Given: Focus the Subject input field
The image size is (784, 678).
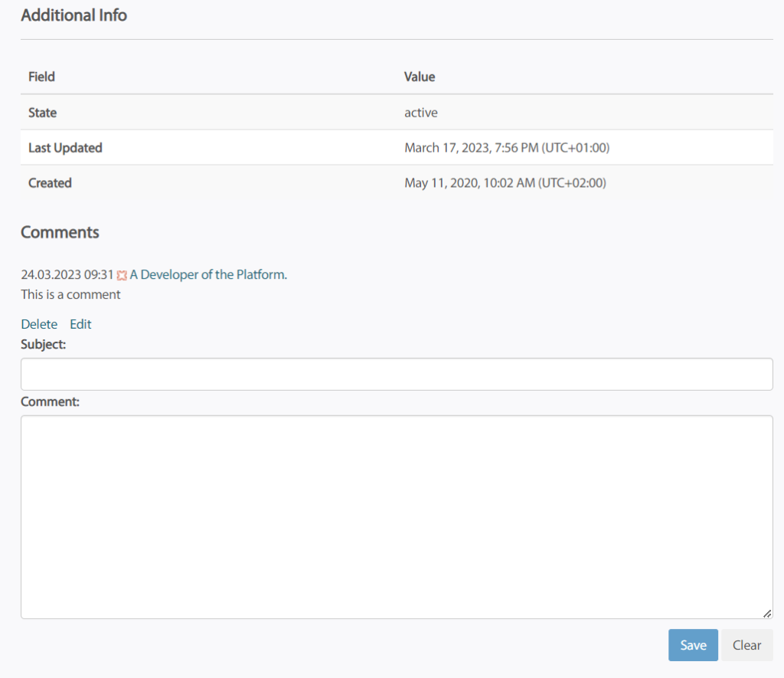Looking at the screenshot, I should pos(397,375).
